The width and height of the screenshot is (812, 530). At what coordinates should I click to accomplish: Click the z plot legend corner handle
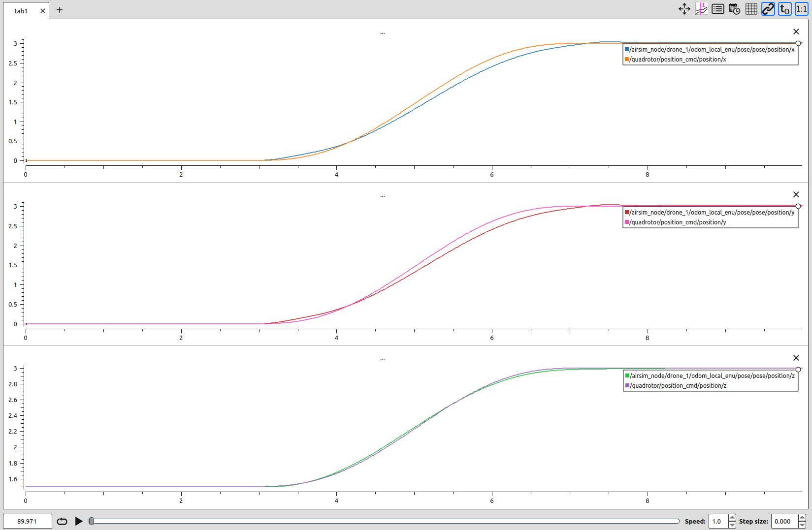[798, 370]
